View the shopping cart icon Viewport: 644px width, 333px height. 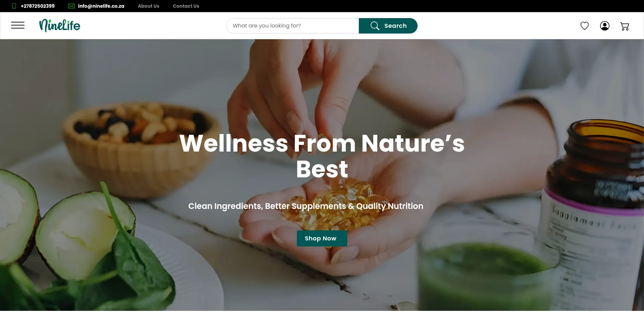tap(625, 26)
